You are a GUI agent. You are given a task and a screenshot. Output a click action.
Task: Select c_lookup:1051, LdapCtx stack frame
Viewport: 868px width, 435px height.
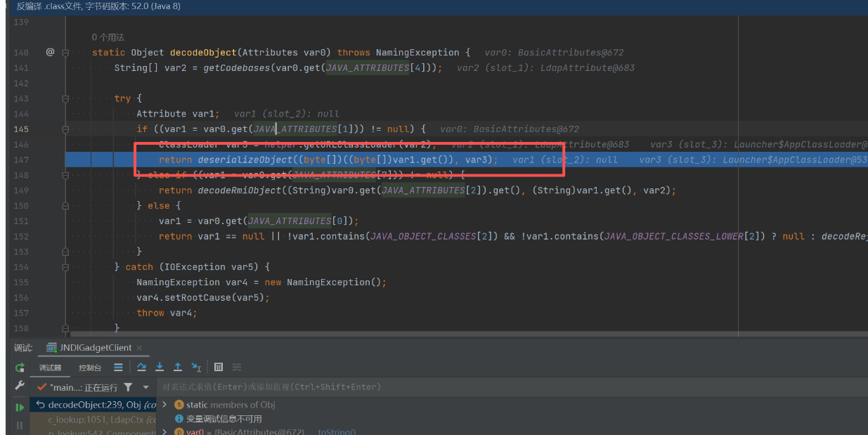point(93,420)
